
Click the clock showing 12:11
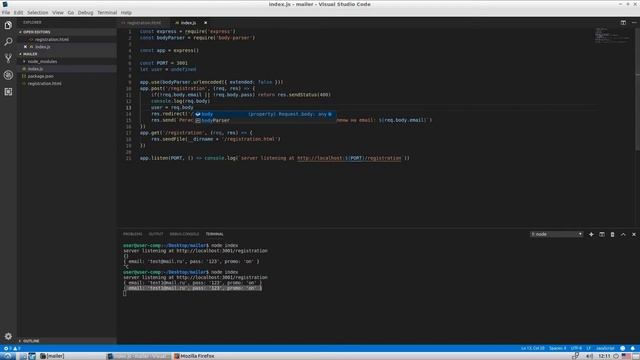(604, 356)
